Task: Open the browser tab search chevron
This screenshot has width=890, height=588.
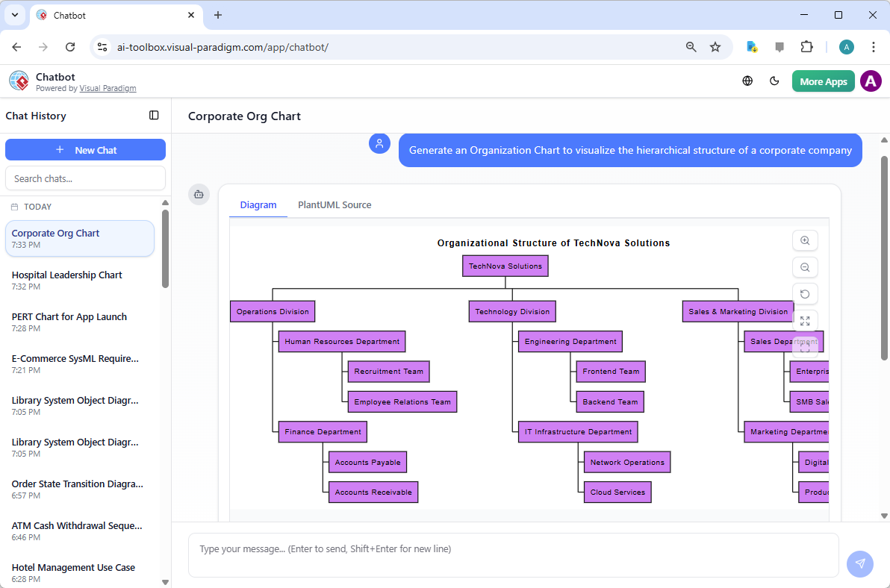Action: pos(15,15)
